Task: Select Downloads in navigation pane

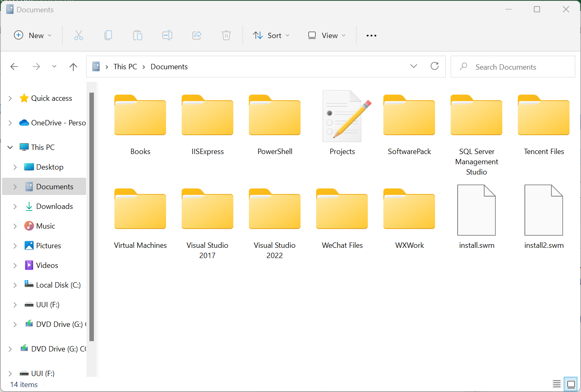Action: coord(48,206)
